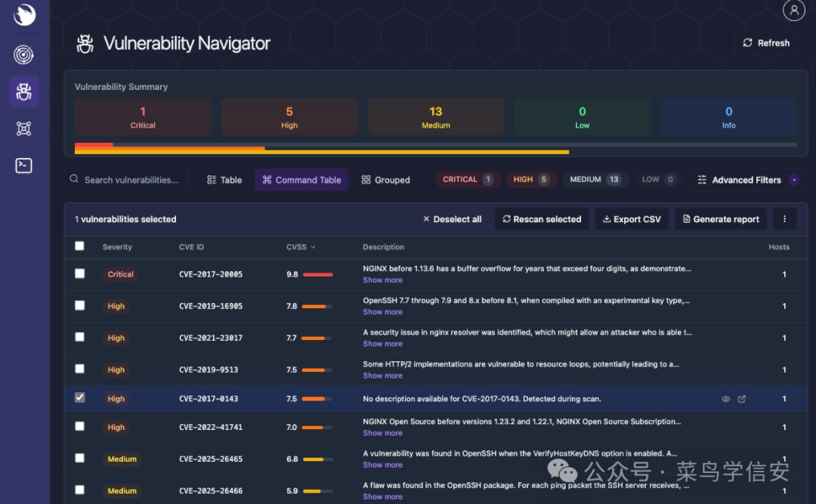Click the Description column header

coord(384,247)
